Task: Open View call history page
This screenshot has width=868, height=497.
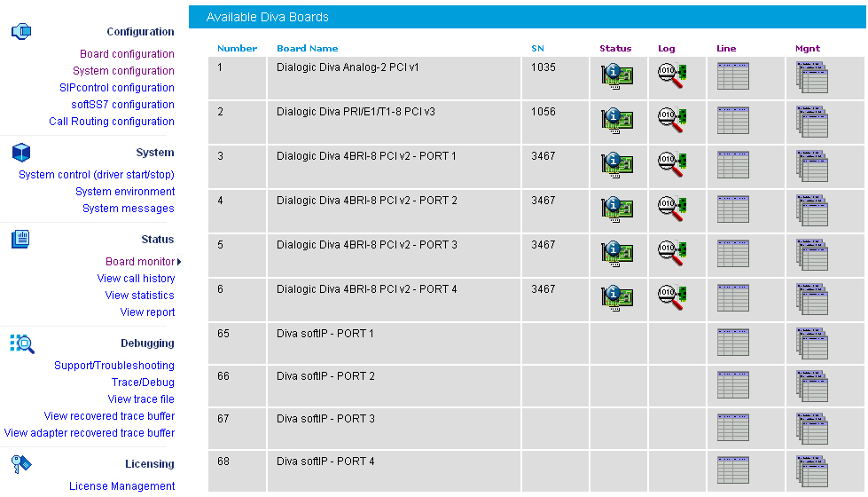Action: pyautogui.click(x=136, y=279)
